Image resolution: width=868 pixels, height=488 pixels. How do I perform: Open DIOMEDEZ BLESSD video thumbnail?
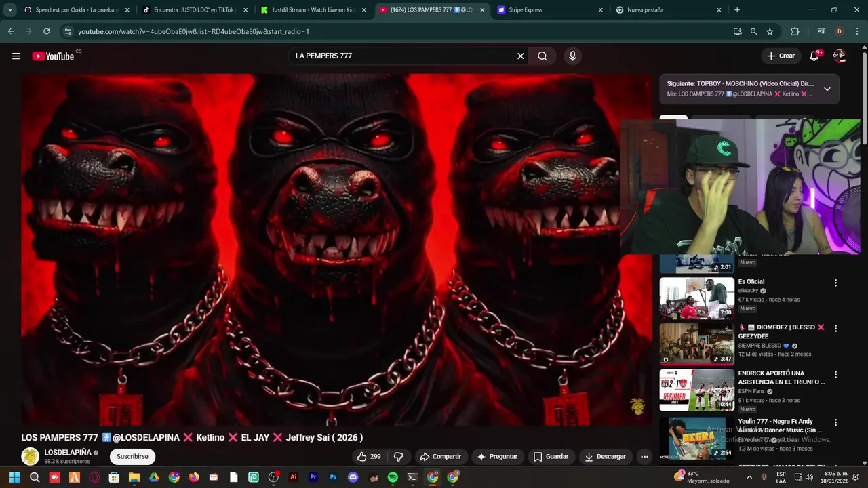tap(697, 344)
